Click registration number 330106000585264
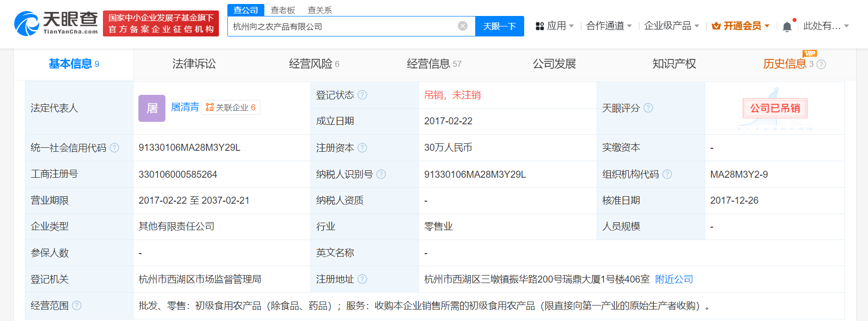 (x=178, y=174)
